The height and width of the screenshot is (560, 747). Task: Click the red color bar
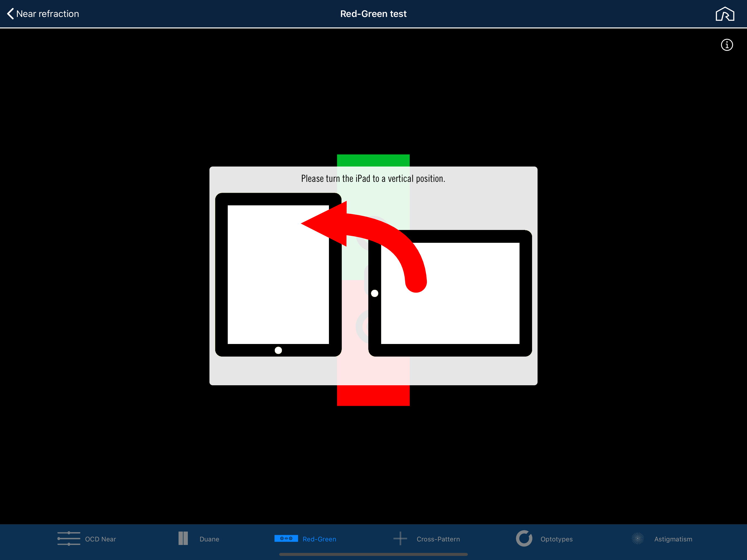pos(373,395)
